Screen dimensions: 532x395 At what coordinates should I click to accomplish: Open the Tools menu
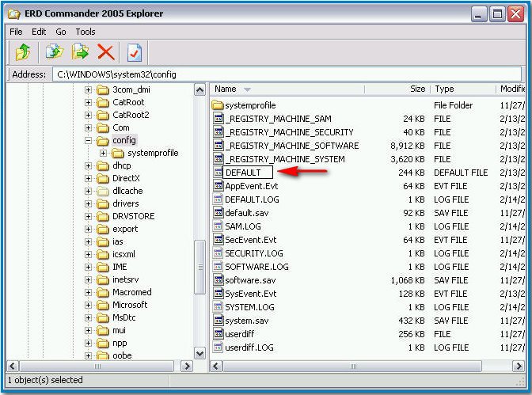click(85, 32)
